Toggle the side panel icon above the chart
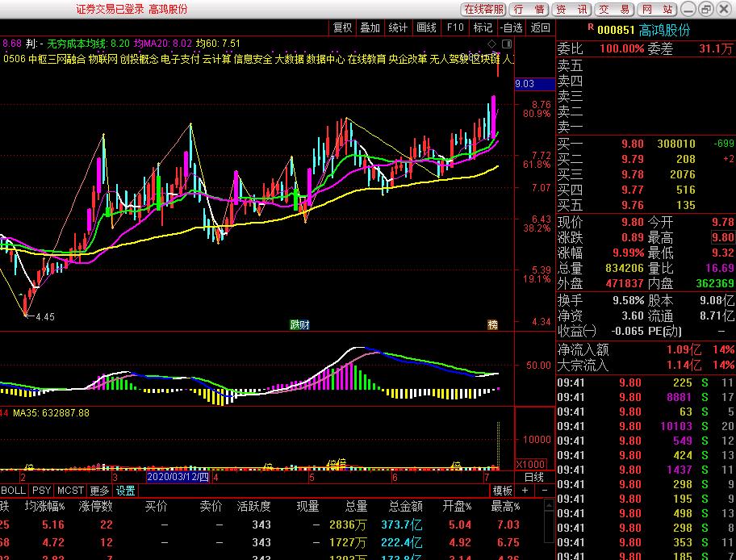The image size is (736, 560). click(507, 44)
